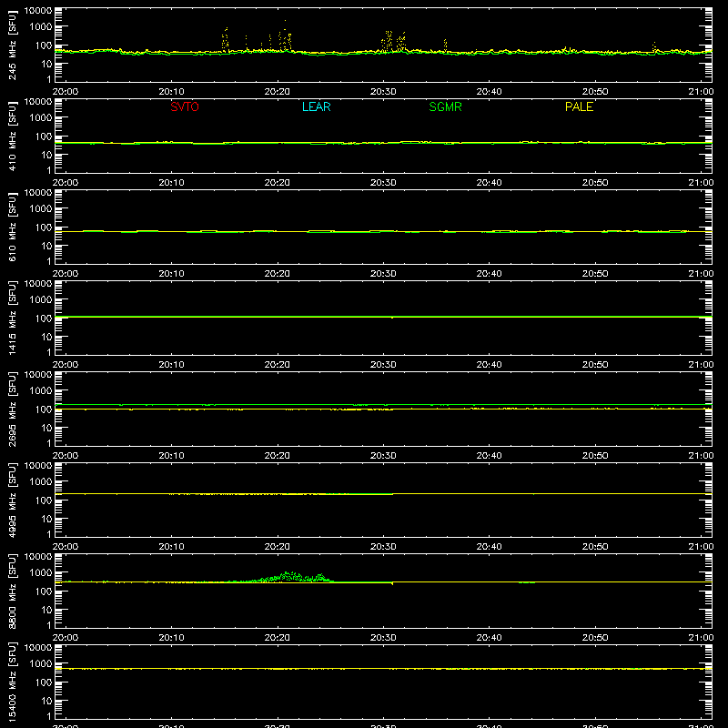Click the 20:20 label under 245 MHz plot
The width and height of the screenshot is (728, 728).
click(x=278, y=92)
